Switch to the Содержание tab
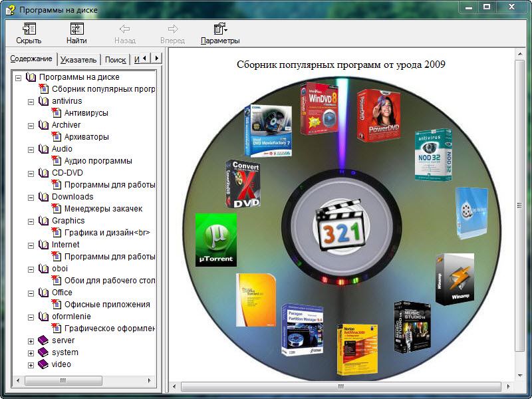The width and height of the screenshot is (532, 399). [31, 59]
